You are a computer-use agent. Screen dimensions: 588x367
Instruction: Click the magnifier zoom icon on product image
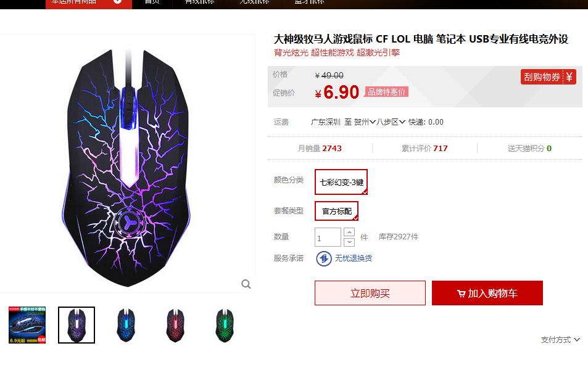(x=246, y=284)
